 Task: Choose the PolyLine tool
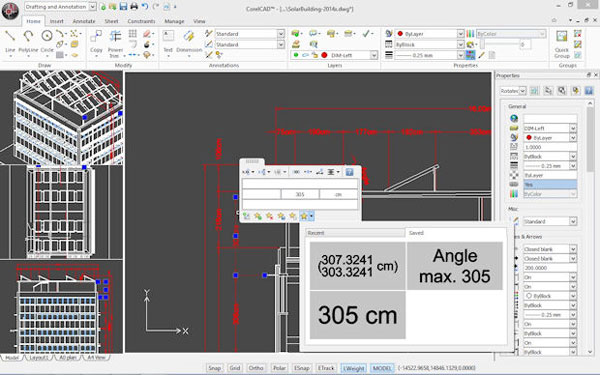point(28,41)
